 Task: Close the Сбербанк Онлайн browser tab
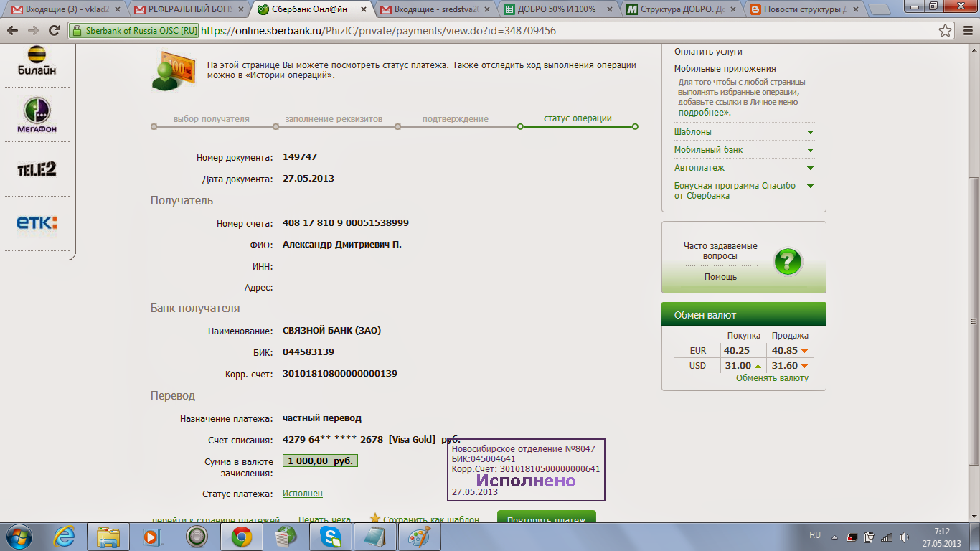(364, 10)
